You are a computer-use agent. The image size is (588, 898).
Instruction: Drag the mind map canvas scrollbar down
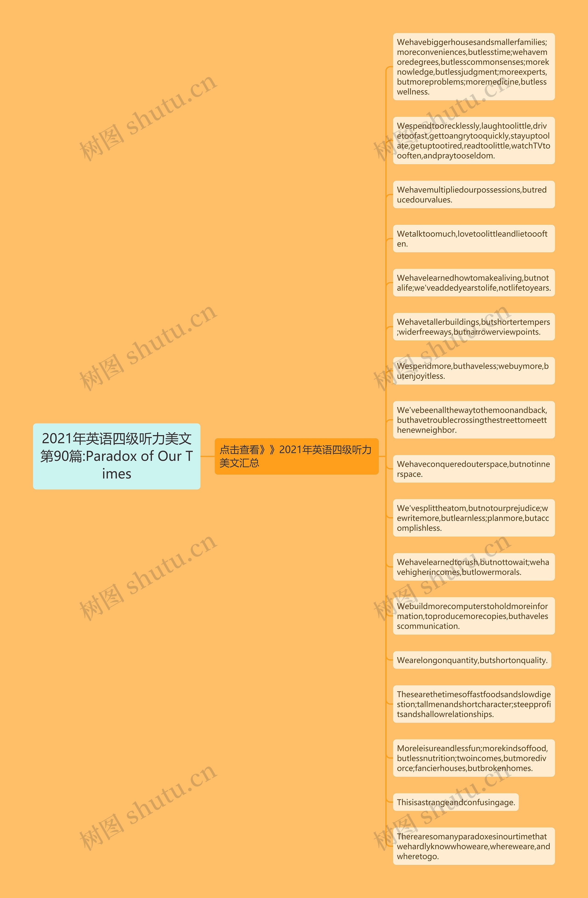click(x=586, y=449)
